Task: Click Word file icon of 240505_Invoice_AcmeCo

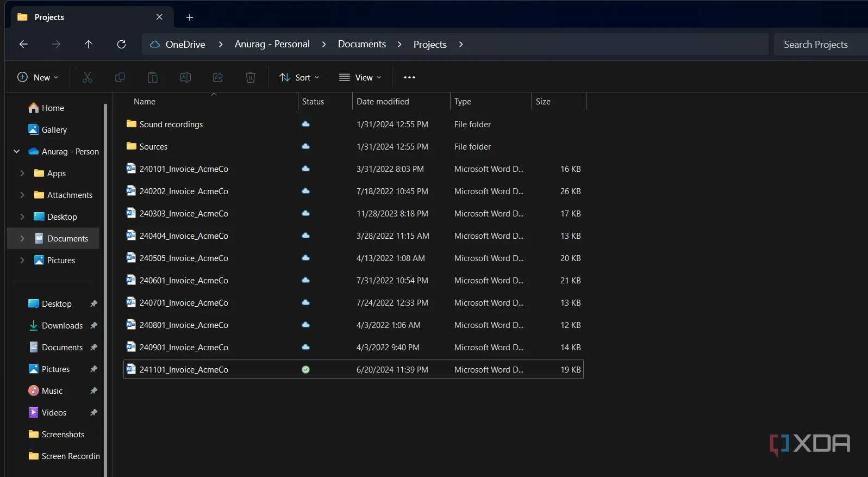Action: point(131,257)
